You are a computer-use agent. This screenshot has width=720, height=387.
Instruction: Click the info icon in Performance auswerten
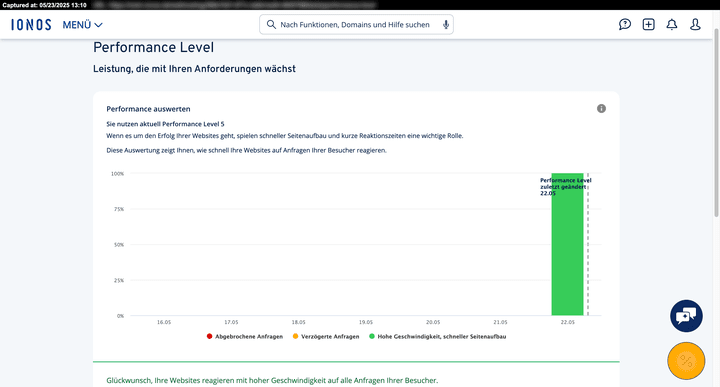coord(601,108)
